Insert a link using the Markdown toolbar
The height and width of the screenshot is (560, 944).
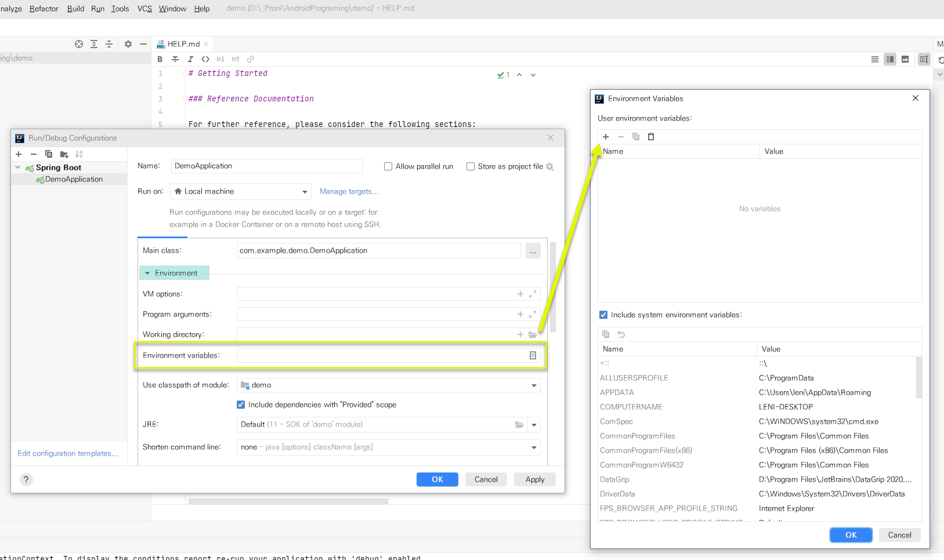pos(251,59)
